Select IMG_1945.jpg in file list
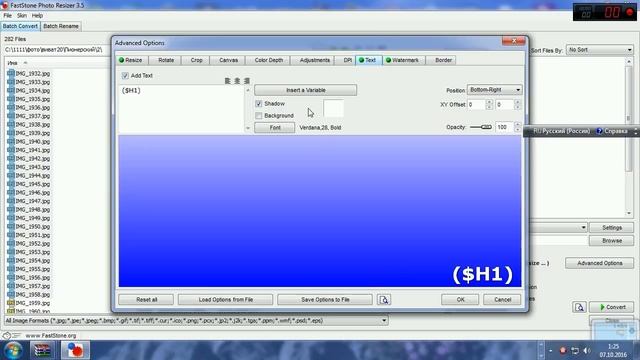The height and width of the screenshot is (360, 640). [x=33, y=184]
